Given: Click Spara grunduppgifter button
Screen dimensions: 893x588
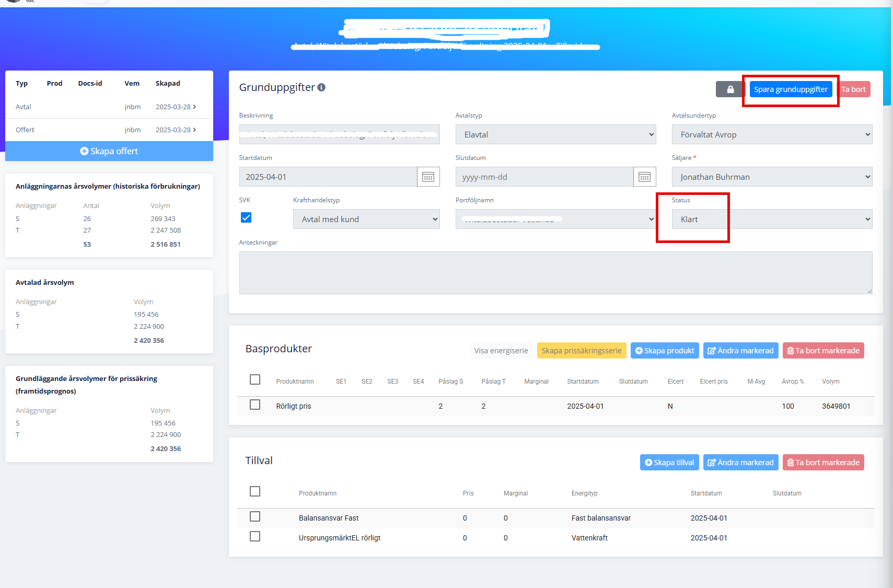Looking at the screenshot, I should pyautogui.click(x=790, y=89).
